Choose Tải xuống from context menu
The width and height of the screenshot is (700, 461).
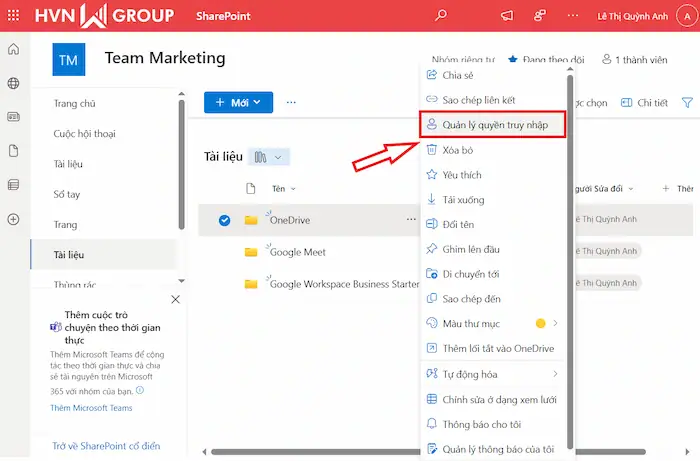click(463, 199)
